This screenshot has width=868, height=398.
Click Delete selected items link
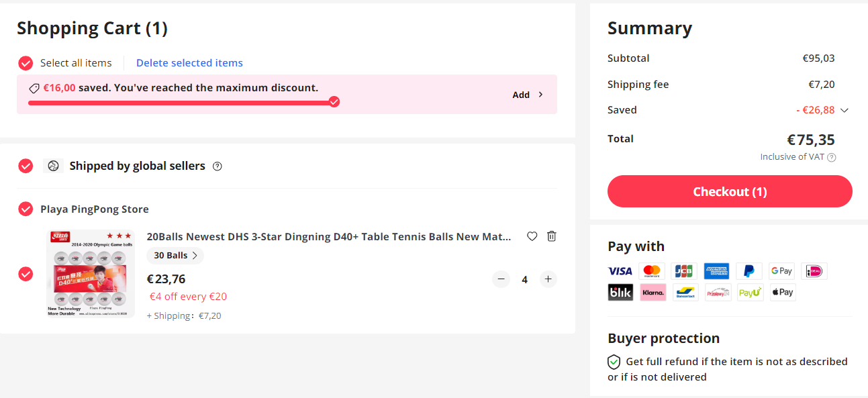[x=189, y=63]
